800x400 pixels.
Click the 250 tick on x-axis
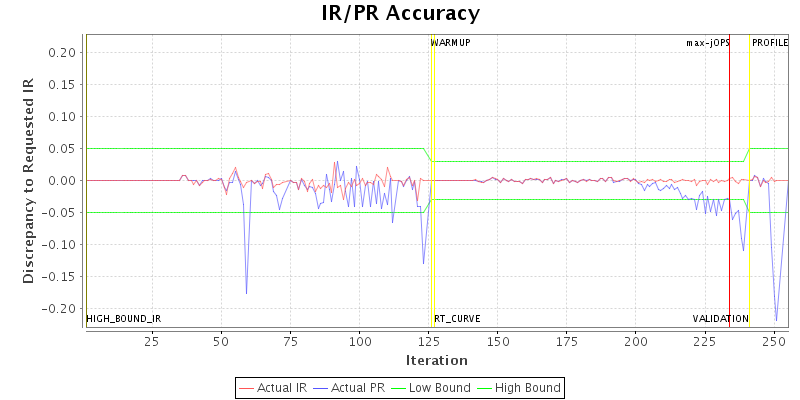(x=773, y=341)
